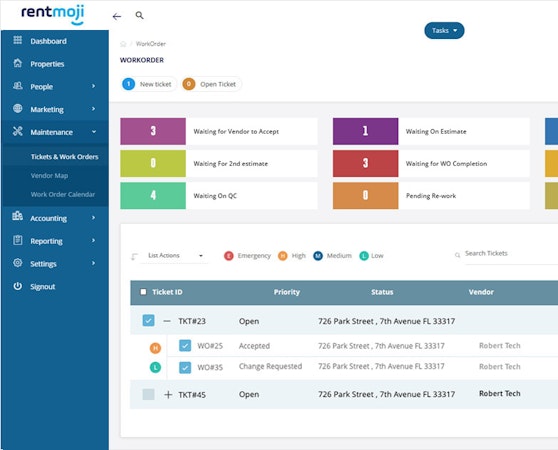The width and height of the screenshot is (558, 450).
Task: Expand ticket TKT#45 with the plus icon
Action: 168,395
